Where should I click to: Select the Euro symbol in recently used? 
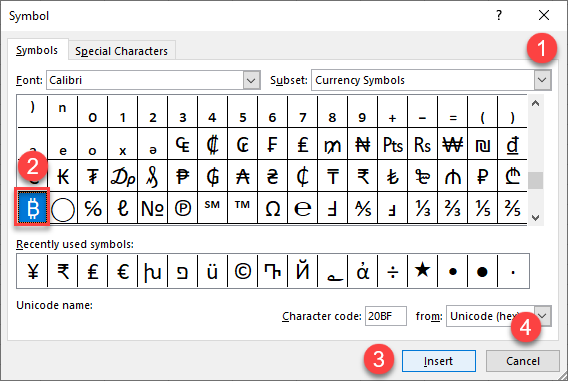[123, 271]
